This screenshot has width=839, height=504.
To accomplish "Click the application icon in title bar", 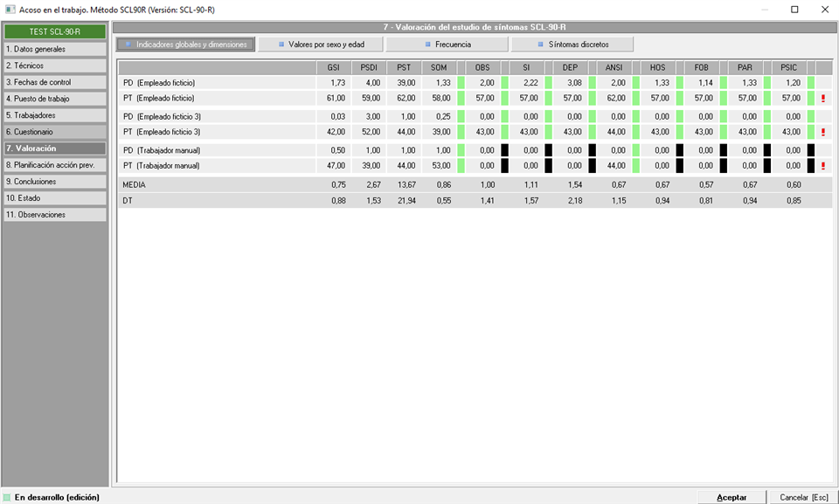I will (x=10, y=10).
